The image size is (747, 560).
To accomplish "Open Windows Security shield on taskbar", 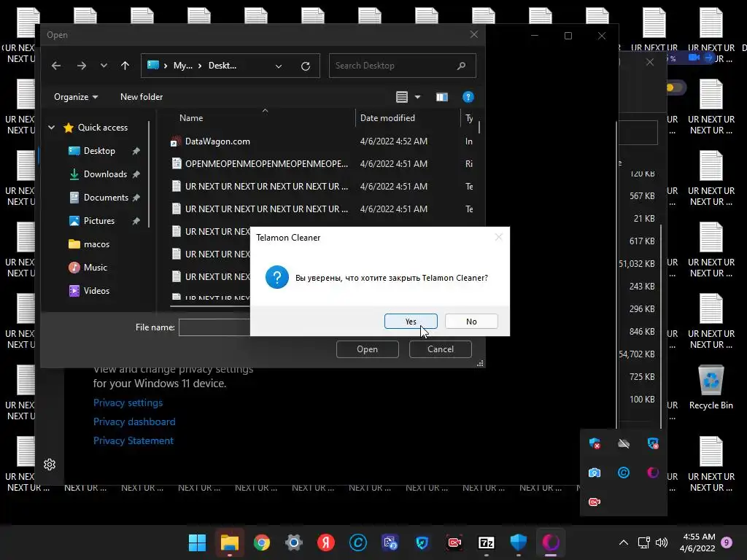I will tap(519, 542).
